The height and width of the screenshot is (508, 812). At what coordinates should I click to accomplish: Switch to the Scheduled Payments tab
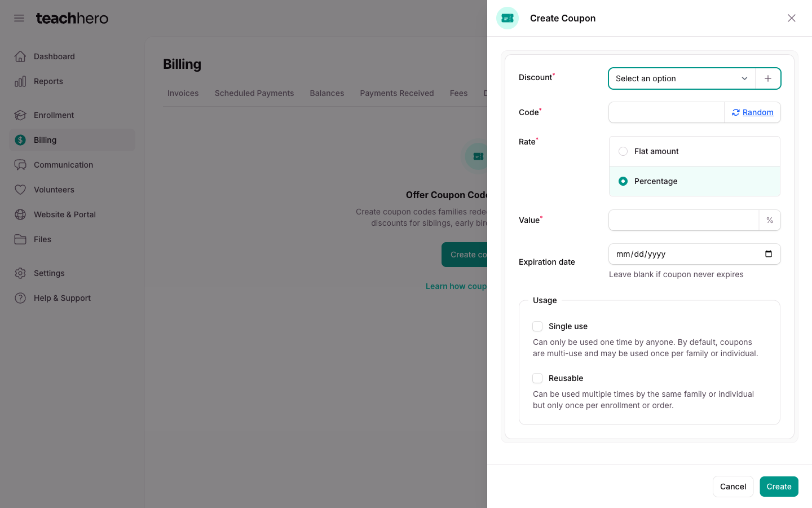pos(254,93)
